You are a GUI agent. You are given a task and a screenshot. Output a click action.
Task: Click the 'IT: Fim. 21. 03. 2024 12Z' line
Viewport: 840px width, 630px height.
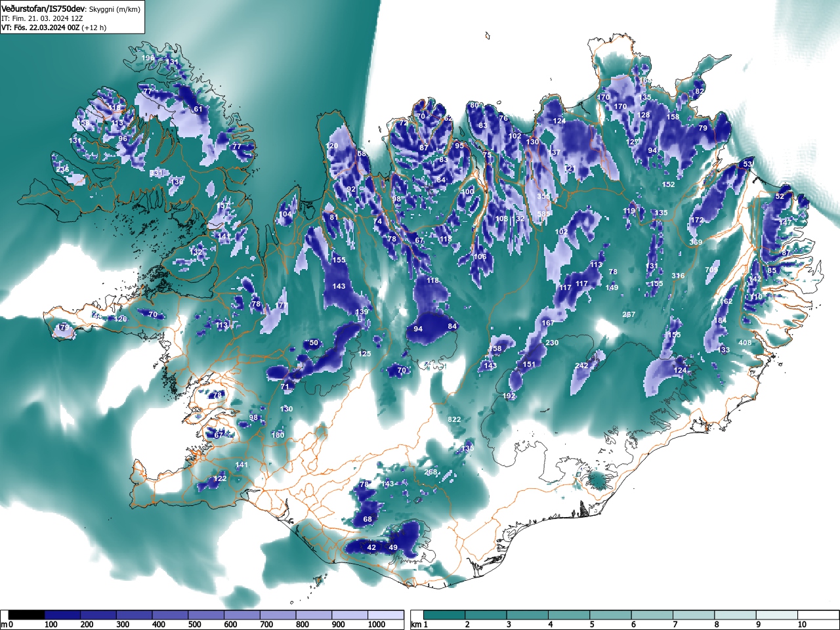click(x=42, y=18)
